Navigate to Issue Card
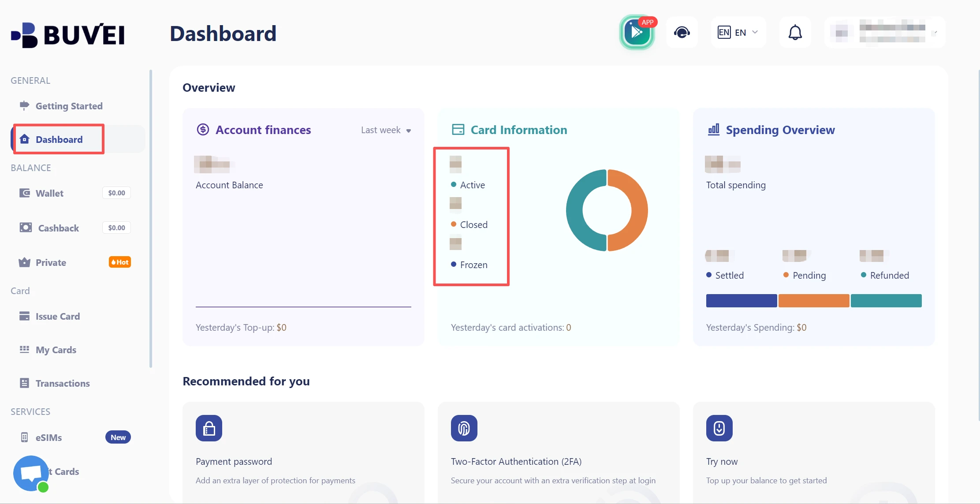The image size is (980, 504). coord(58,316)
